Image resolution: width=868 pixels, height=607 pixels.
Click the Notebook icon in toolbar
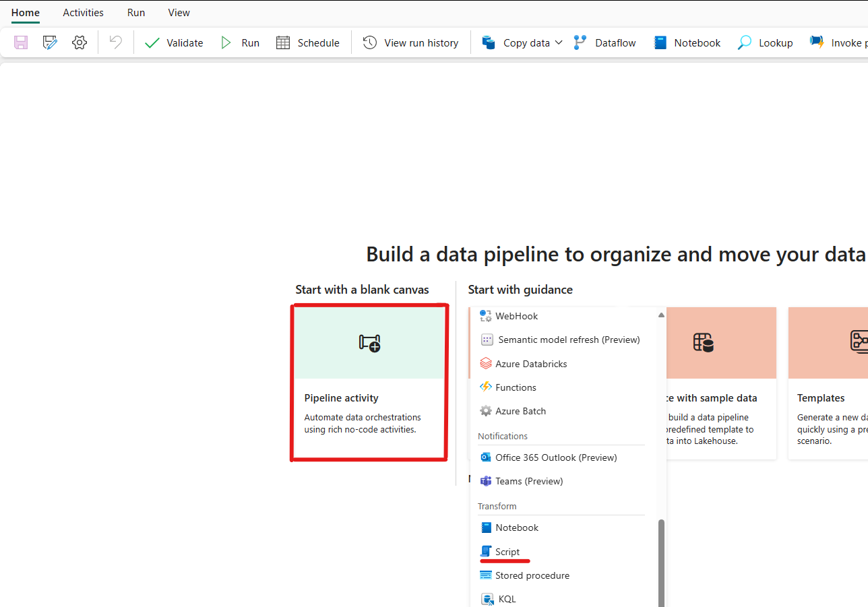[x=660, y=42]
